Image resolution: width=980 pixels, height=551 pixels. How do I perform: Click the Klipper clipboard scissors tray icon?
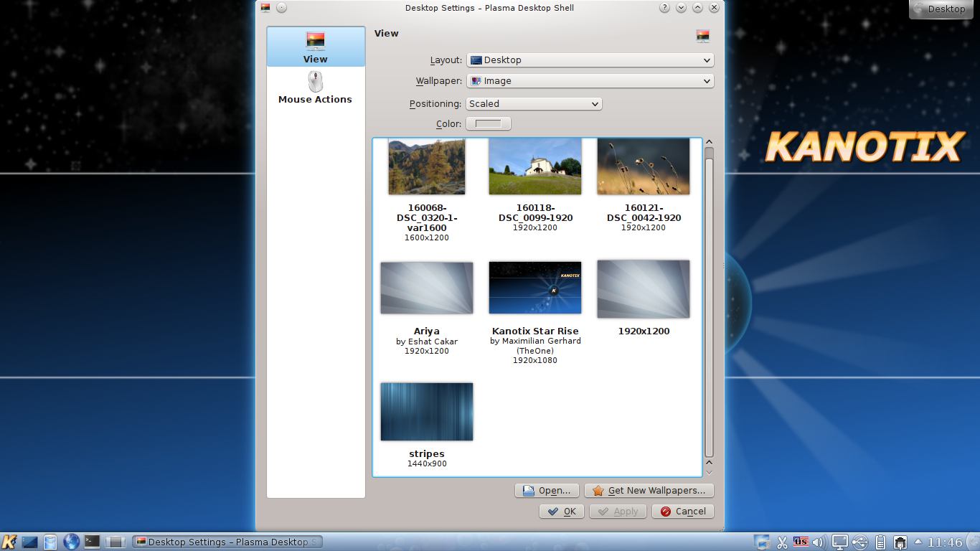(x=782, y=542)
